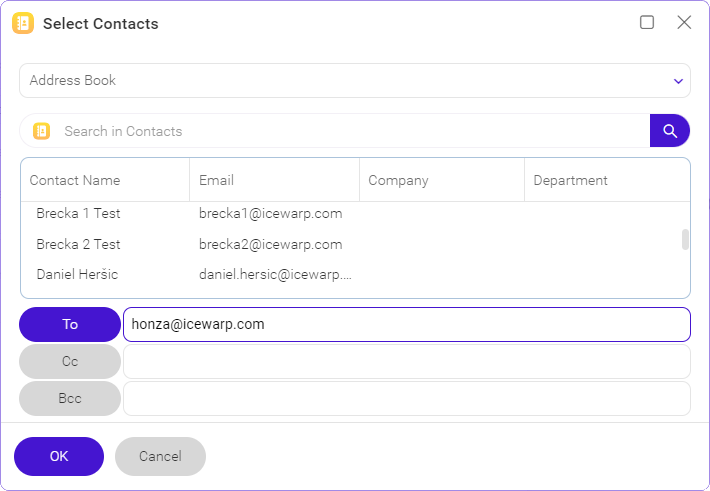Focus the Search in Contacts field
710x491 pixels.
349,131
